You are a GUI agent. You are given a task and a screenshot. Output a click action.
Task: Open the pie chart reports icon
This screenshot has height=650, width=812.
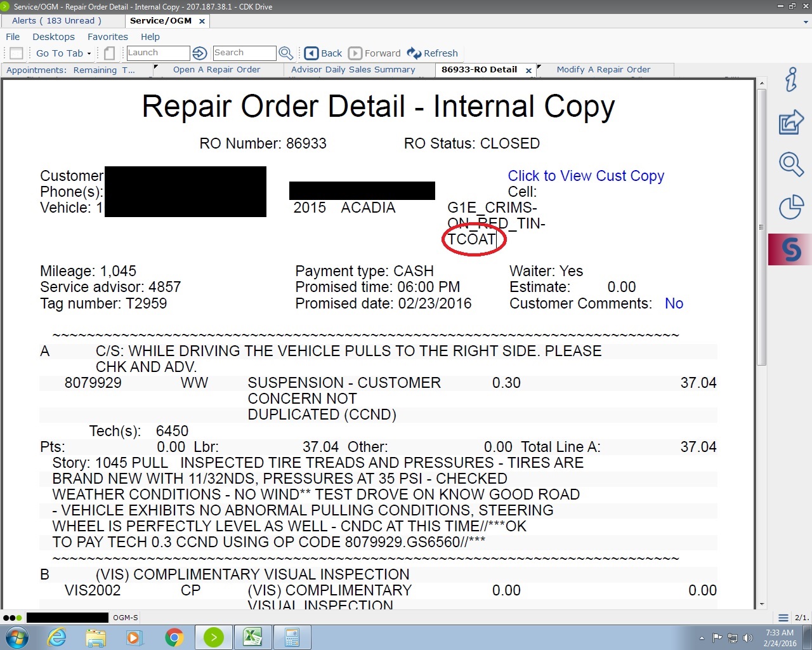point(790,207)
